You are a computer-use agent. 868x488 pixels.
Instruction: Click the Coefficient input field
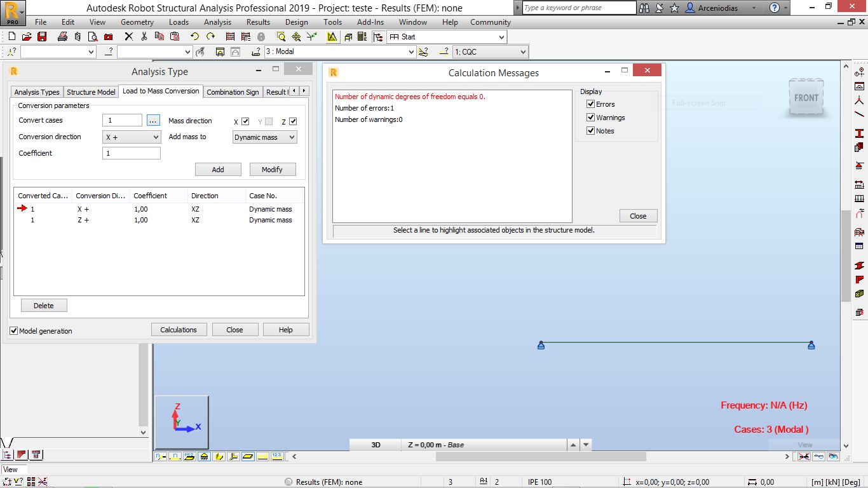click(132, 152)
